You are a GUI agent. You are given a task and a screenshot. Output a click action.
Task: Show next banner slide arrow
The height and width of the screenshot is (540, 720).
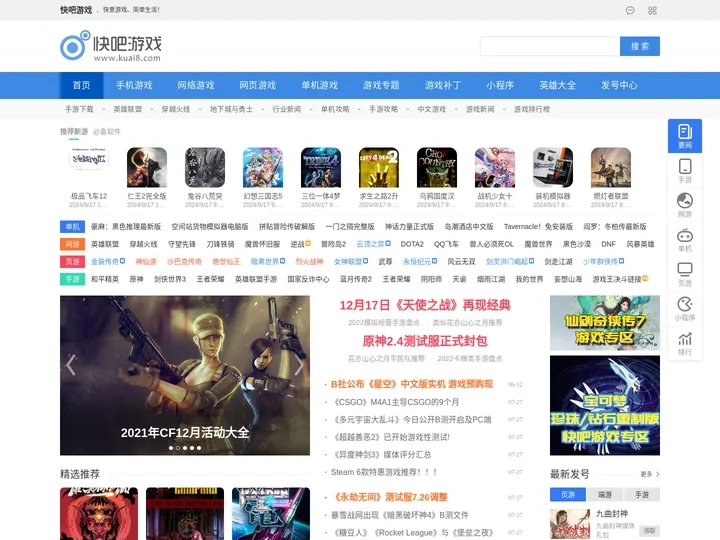(x=299, y=365)
